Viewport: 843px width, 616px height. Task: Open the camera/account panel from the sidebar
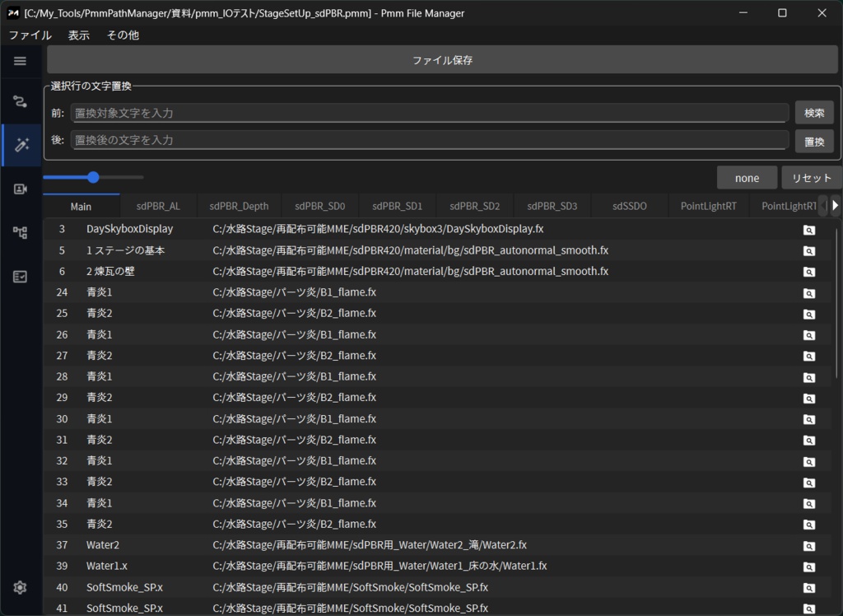(x=20, y=189)
